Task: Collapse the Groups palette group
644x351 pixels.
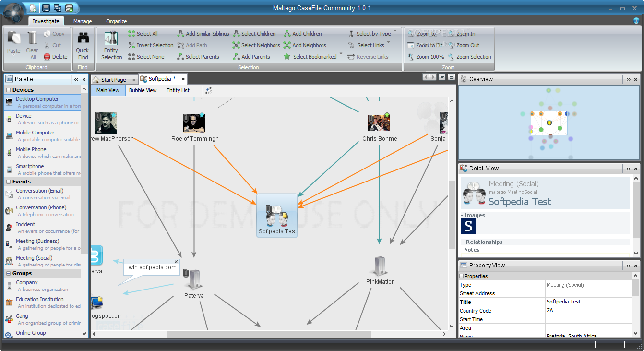Action: point(8,273)
